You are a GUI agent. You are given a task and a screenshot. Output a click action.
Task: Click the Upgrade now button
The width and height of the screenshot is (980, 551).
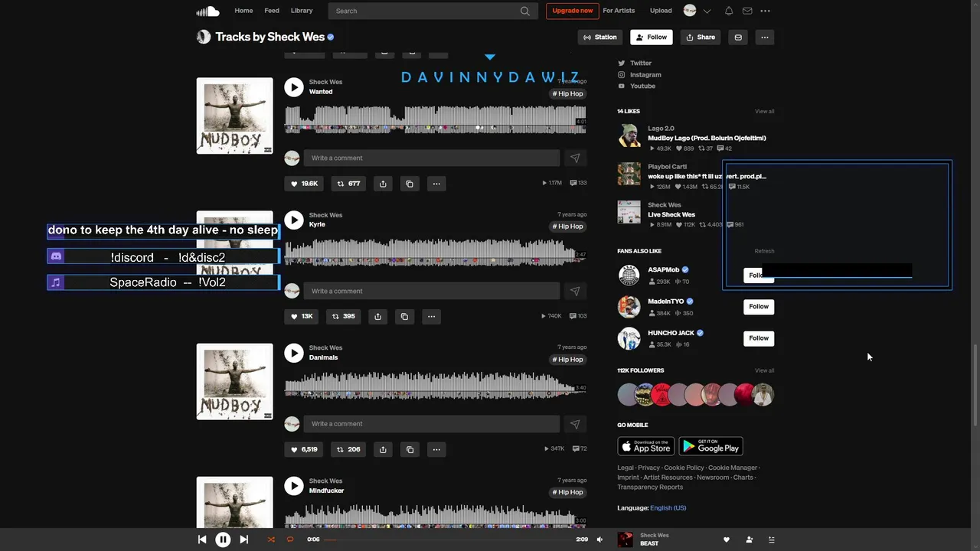coord(573,11)
